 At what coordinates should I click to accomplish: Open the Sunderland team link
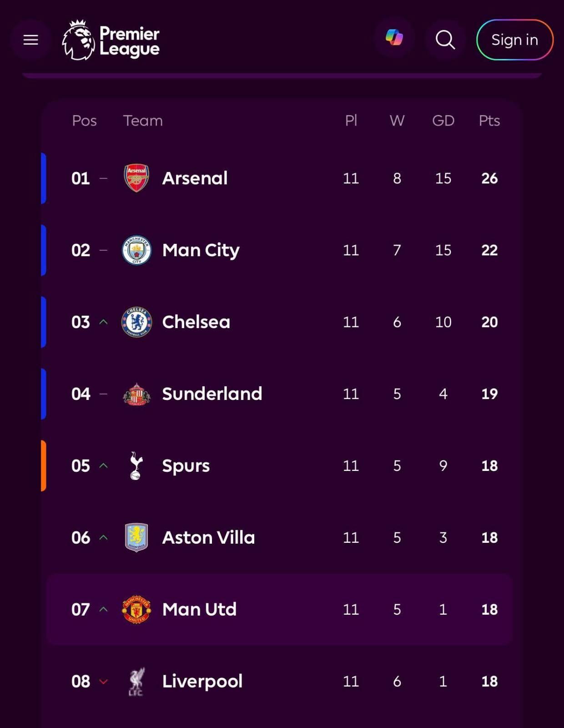click(212, 394)
